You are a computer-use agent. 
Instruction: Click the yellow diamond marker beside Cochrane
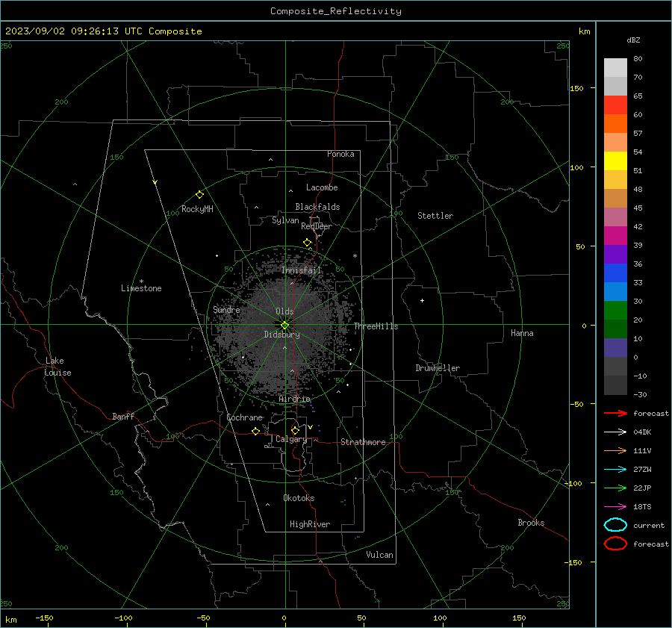tap(256, 432)
